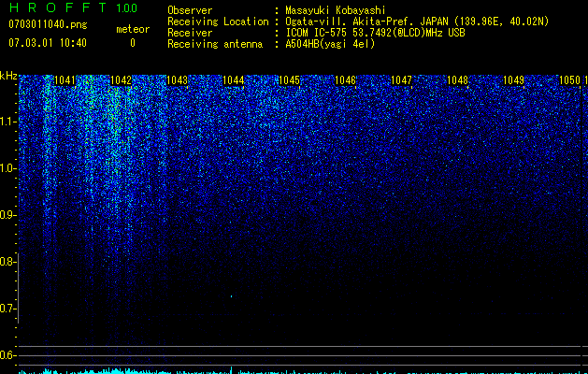Click the 1043 time marker
This screenshot has height=374, width=588.
point(177,80)
